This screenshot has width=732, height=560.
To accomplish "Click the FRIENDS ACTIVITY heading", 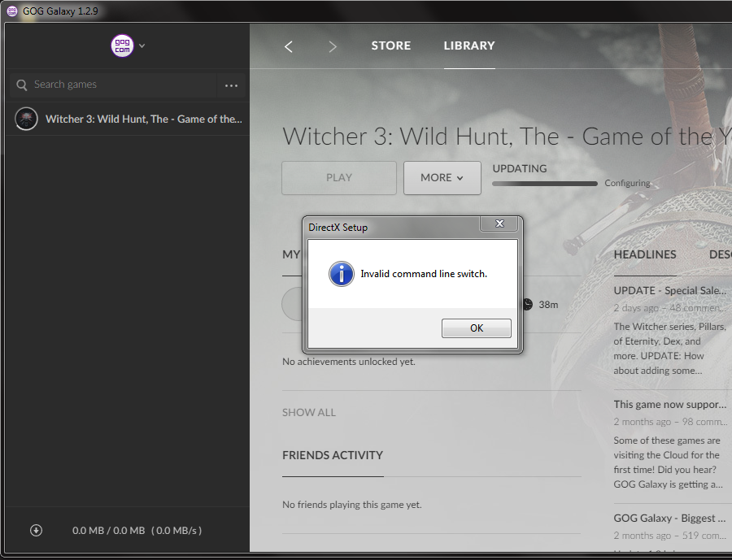I will pos(333,455).
